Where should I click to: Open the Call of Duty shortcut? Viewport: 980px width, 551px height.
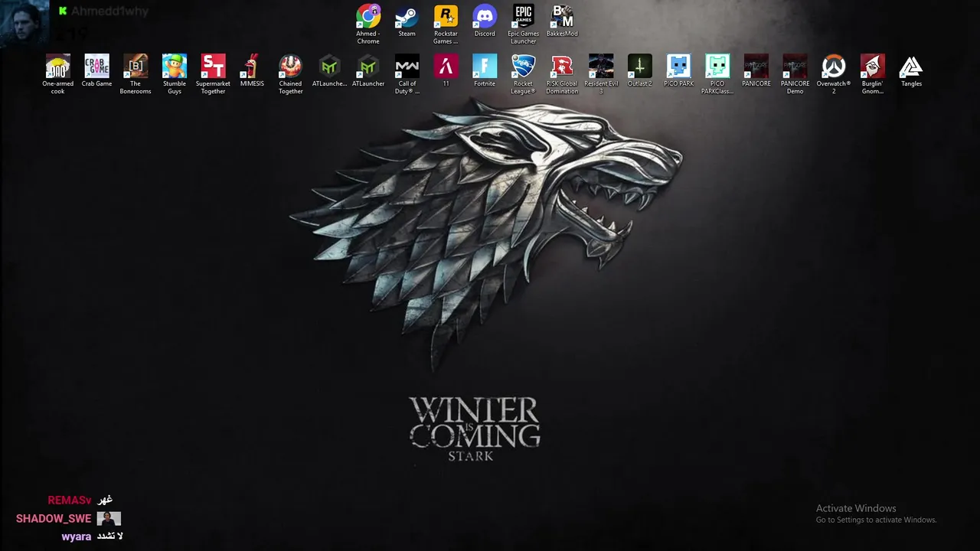[407, 74]
